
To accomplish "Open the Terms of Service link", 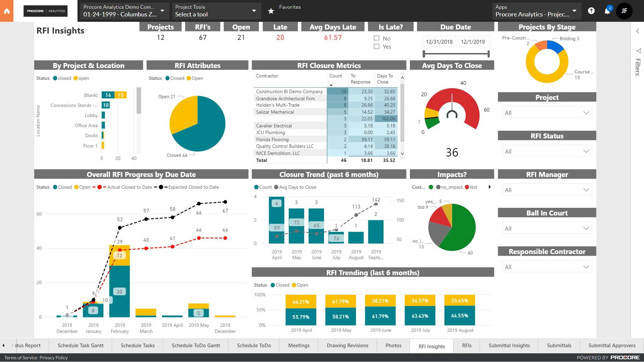I will pyautogui.click(x=20, y=357).
